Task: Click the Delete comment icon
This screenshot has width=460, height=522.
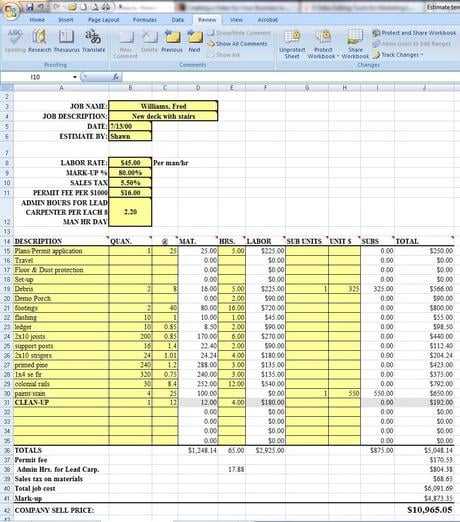Action: (149, 41)
